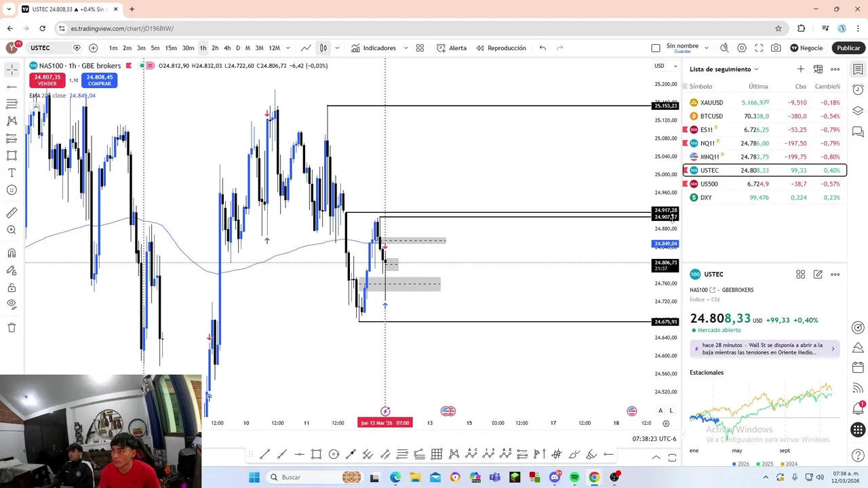This screenshot has width=868, height=488.
Task: Select BTCUSD row in watchlist
Action: 765,116
